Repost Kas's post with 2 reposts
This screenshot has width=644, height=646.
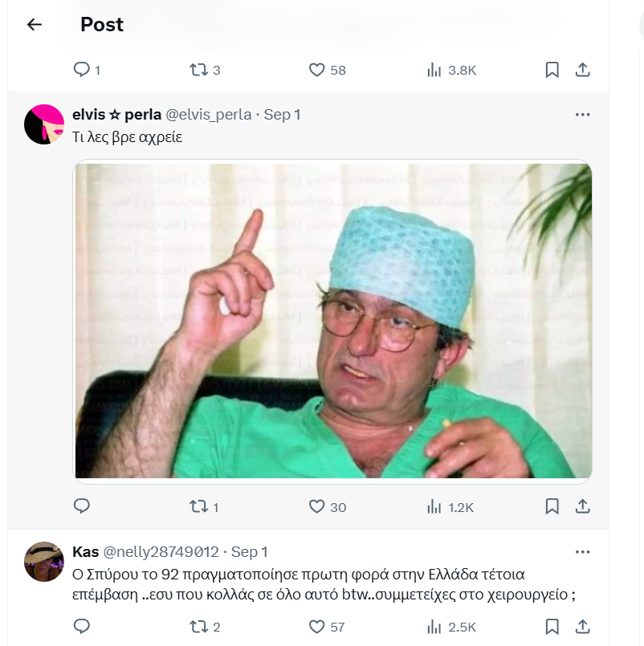click(198, 626)
